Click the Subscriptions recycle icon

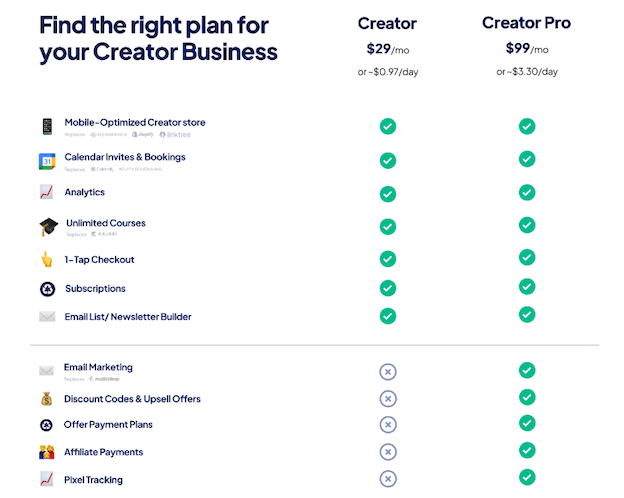[47, 289]
